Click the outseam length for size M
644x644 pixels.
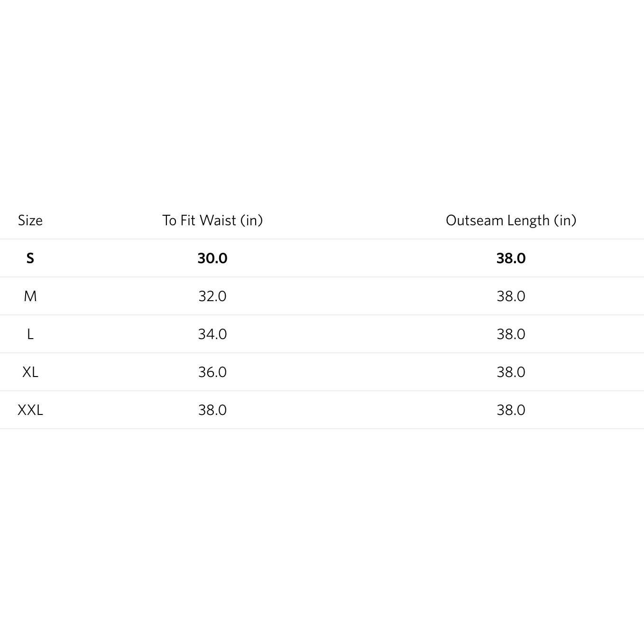[x=511, y=296]
